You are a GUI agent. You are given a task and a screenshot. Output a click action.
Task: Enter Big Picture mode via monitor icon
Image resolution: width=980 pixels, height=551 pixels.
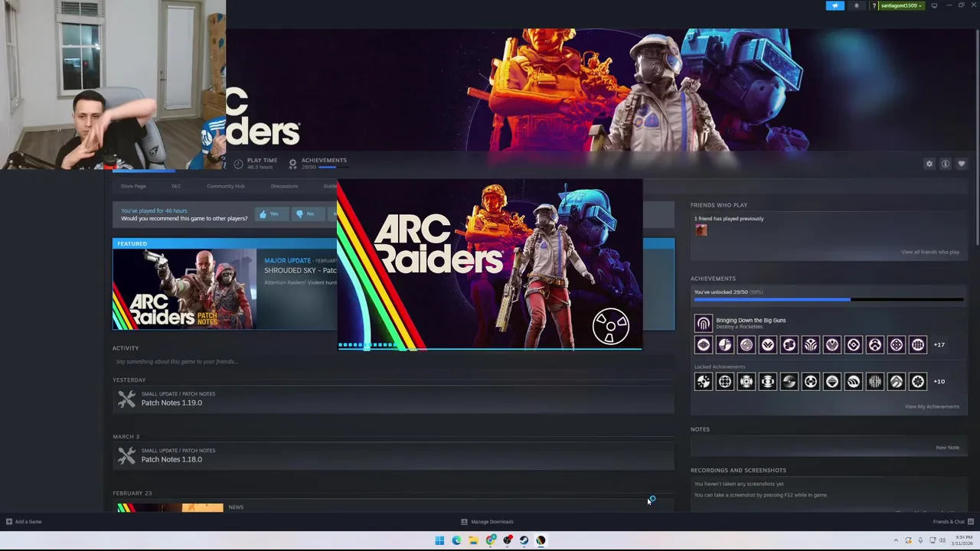[934, 5]
